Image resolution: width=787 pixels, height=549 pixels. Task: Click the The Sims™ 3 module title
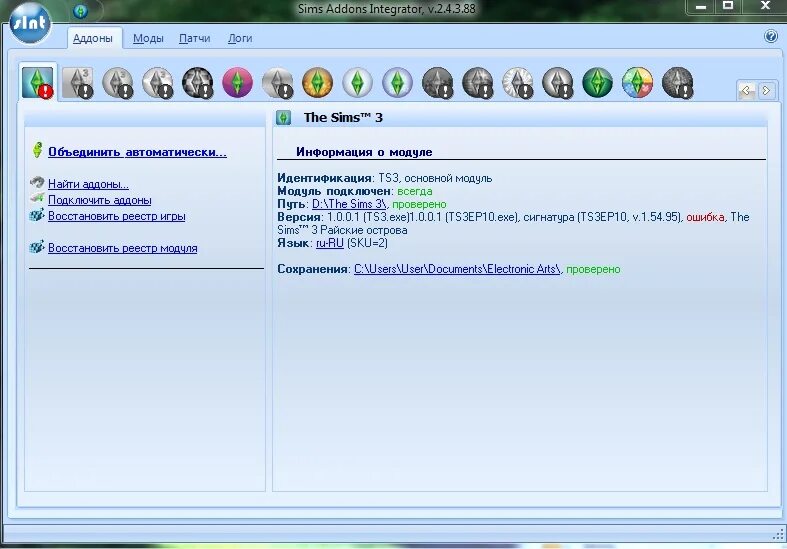[x=343, y=117]
